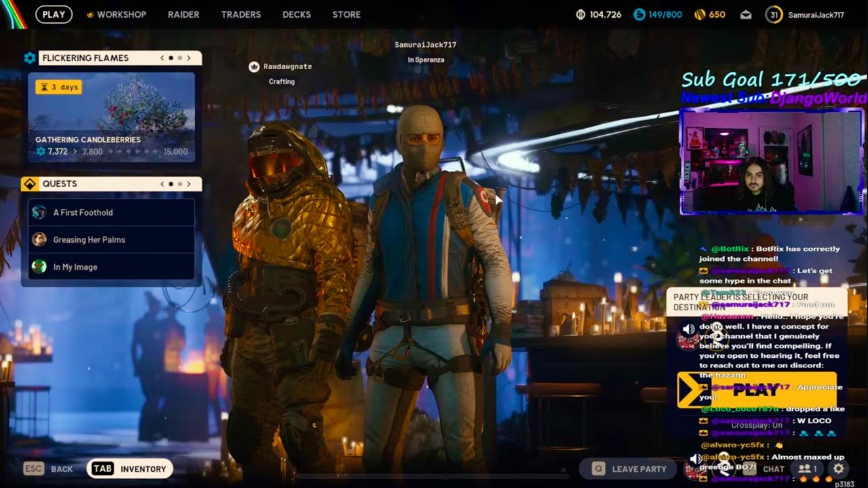The image size is (868, 488).
Task: Open SamuraiJack717 profile name in header
Action: pyautogui.click(x=816, y=14)
